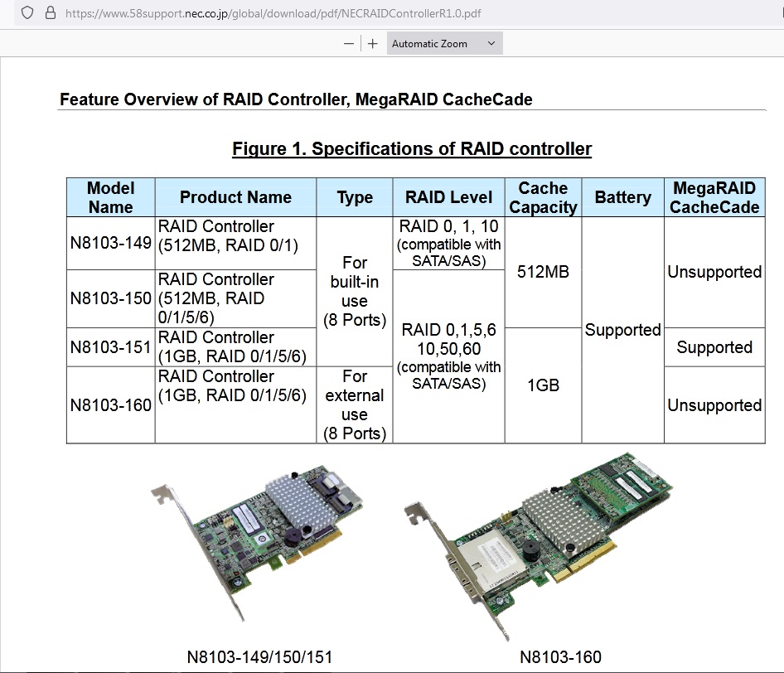Image resolution: width=784 pixels, height=673 pixels.
Task: Click 'RAID Controller (512MB, RAID 0/1)' product cell
Action: pyautogui.click(x=235, y=244)
